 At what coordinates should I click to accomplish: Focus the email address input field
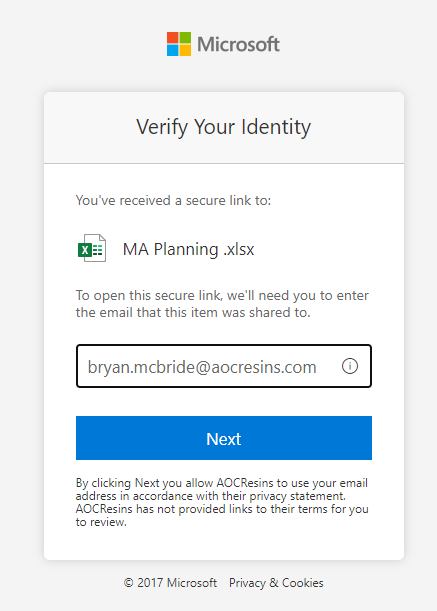(224, 366)
